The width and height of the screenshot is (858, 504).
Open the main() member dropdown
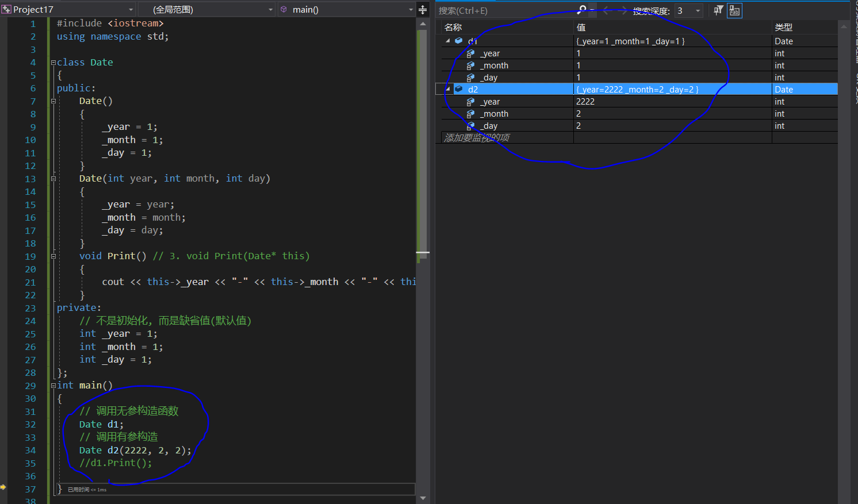411,10
